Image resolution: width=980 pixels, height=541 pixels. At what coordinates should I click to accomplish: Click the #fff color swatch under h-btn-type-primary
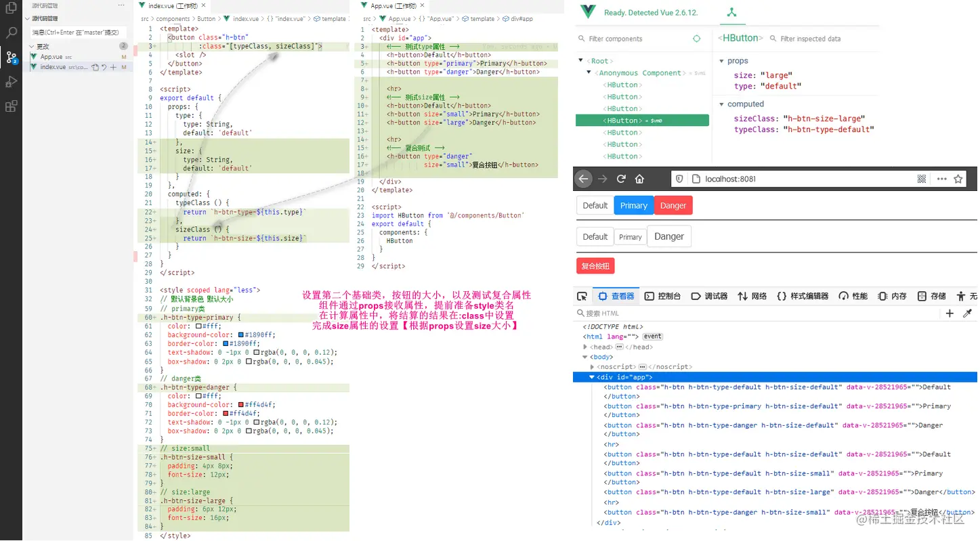click(x=198, y=326)
